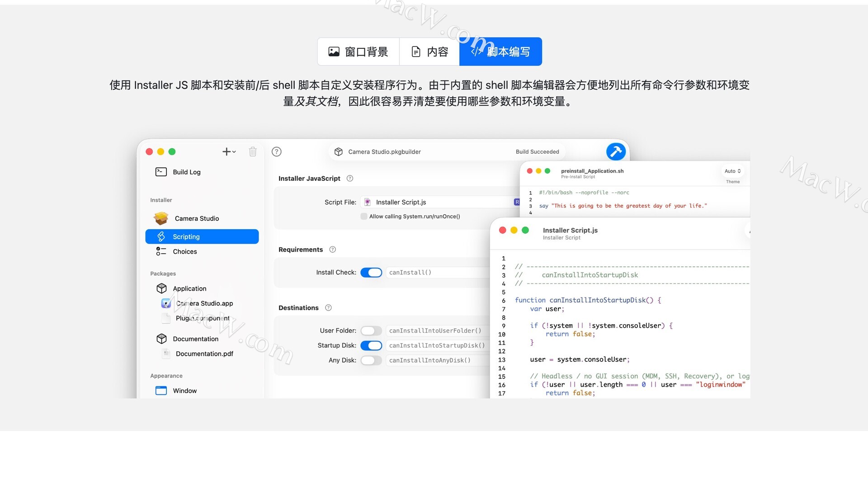
Task: Enable the Any Disk switch
Action: 371,360
